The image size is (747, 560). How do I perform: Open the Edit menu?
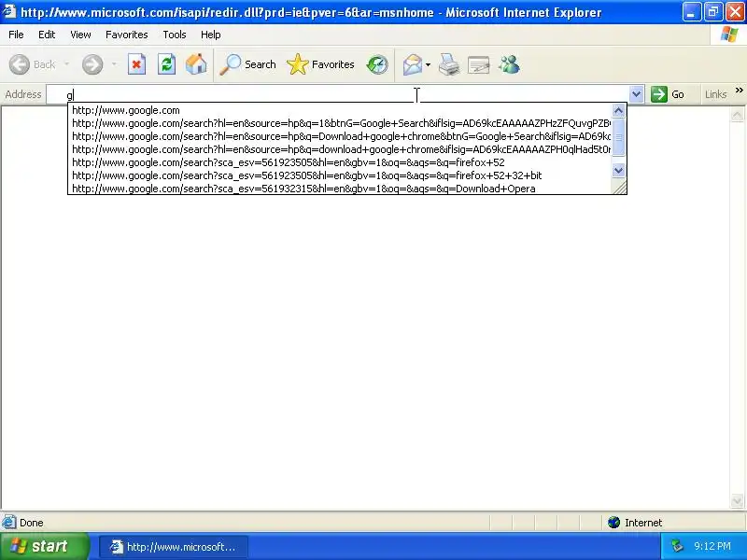tap(47, 35)
